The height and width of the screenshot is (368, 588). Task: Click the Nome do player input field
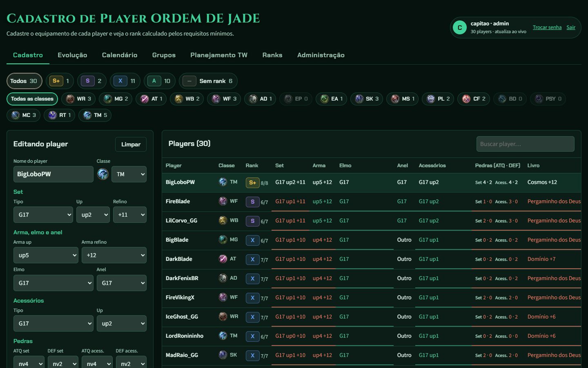click(53, 174)
